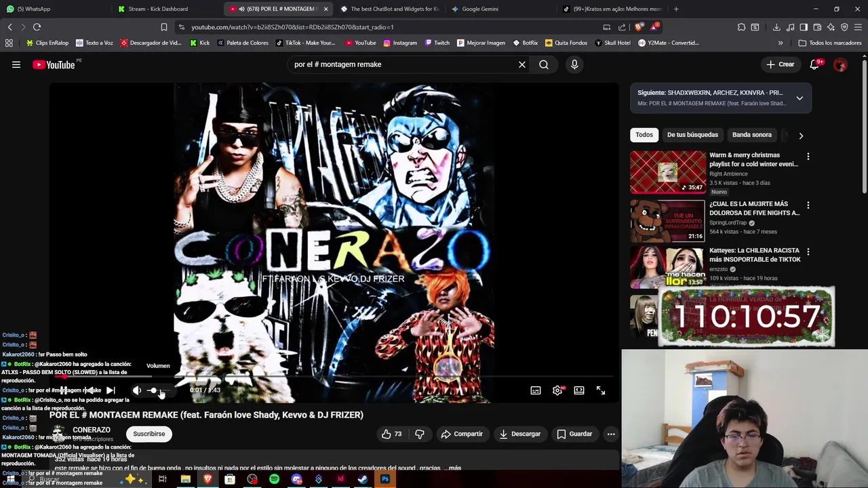Expand the Siguiente mix playlist panel
The height and width of the screenshot is (488, 868).
click(800, 98)
